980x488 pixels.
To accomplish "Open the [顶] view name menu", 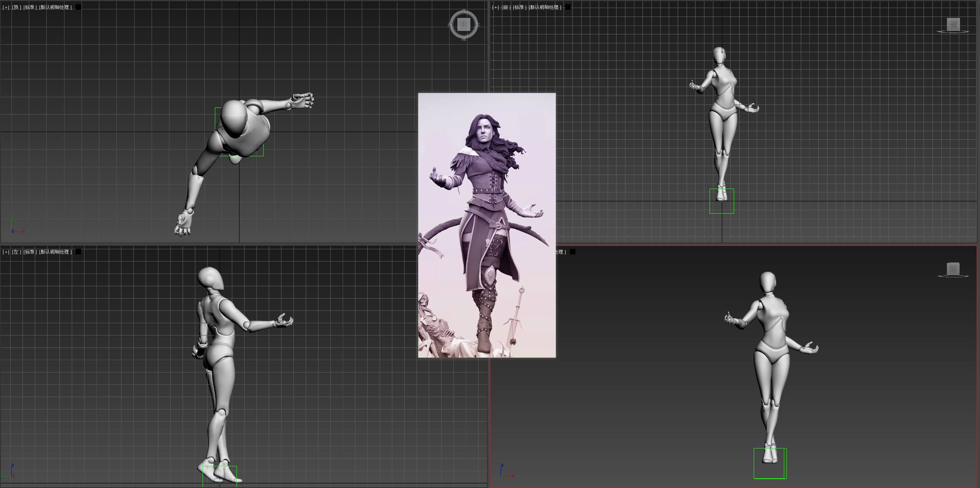I will [16, 7].
